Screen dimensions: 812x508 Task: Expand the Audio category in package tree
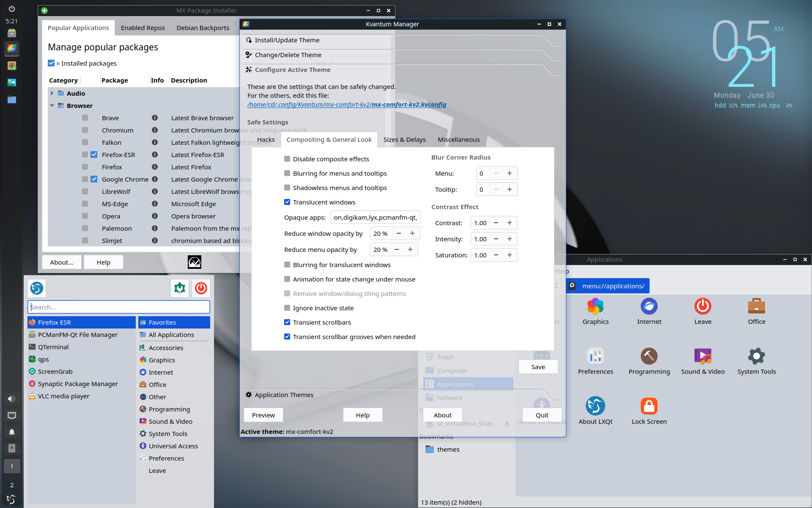pos(52,93)
